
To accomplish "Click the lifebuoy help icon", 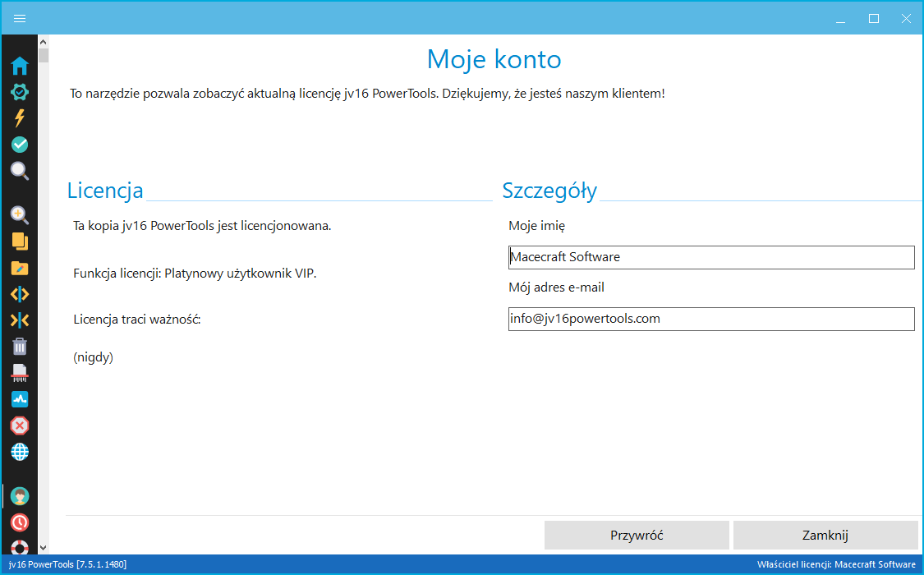I will (x=20, y=547).
